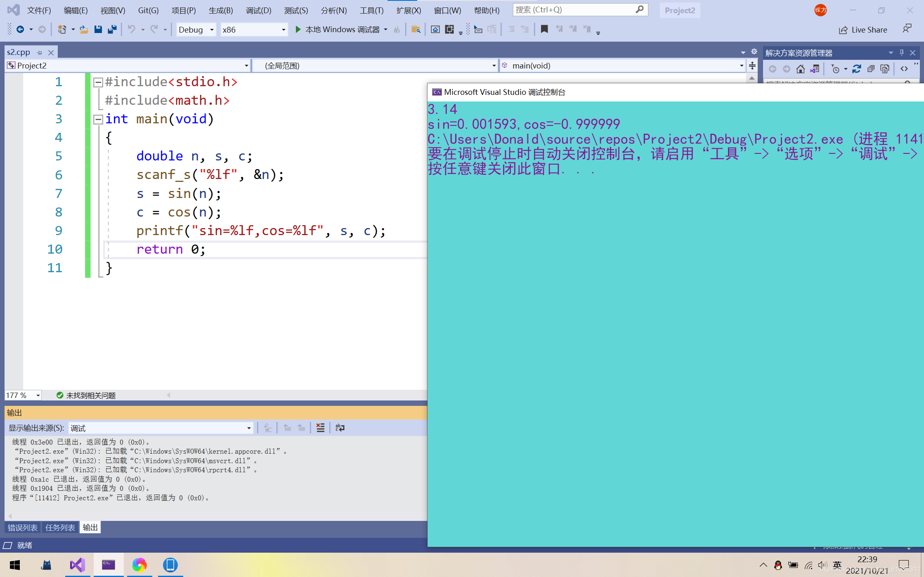Click the 搜索 (Ctrl+Q) search box
924x577 pixels.
click(x=580, y=9)
